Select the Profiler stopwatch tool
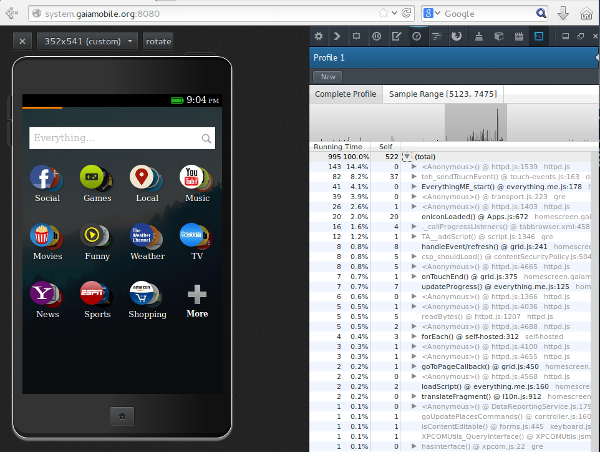 pos(416,36)
